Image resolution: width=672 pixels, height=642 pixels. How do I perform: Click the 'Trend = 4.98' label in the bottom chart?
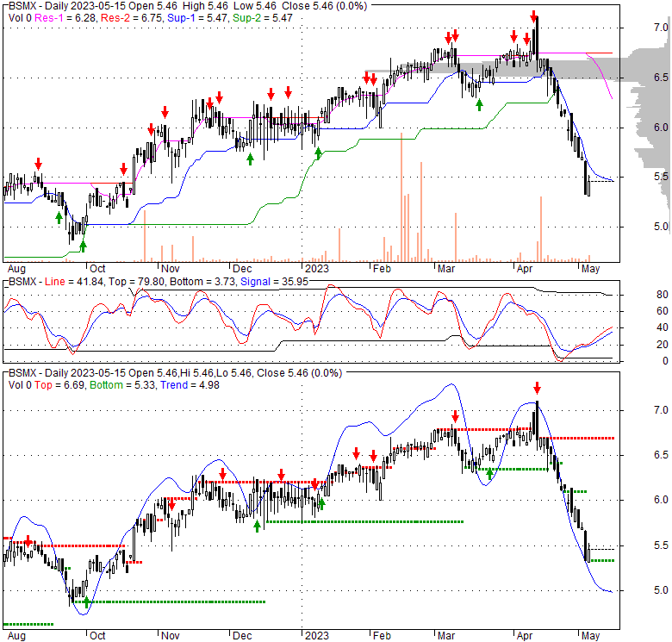point(190,385)
